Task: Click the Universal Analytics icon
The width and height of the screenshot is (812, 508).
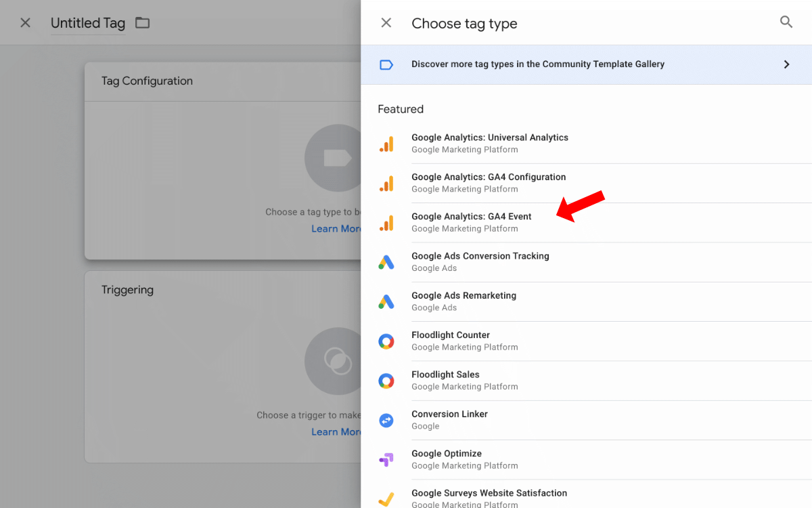Action: coord(386,144)
